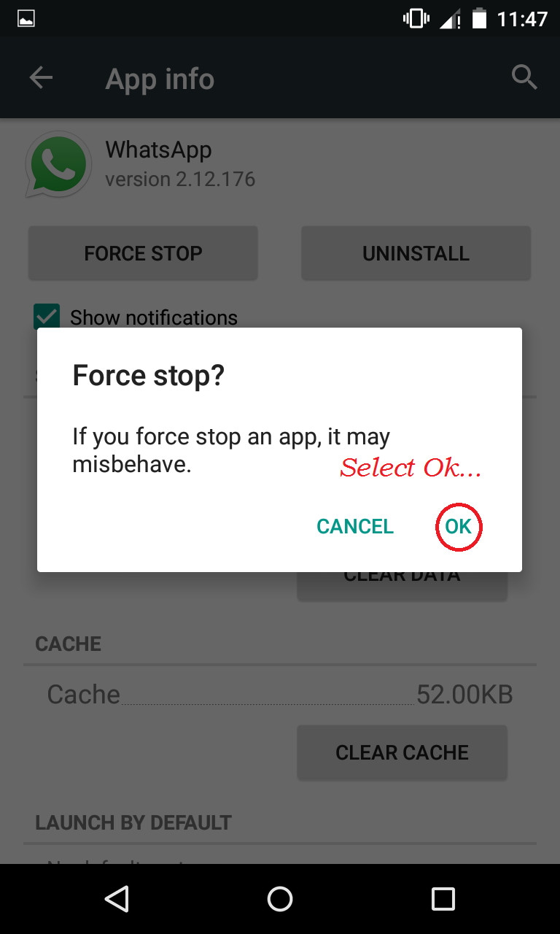The height and width of the screenshot is (934, 560).
Task: Tap the partially hidden CLEAR DATA button
Action: 402,586
